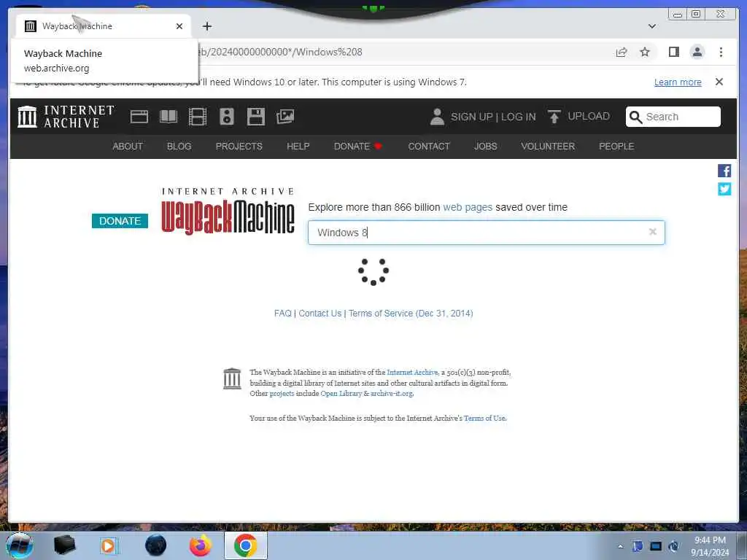
Task: Follow the projects link in the footer
Action: coord(282,393)
